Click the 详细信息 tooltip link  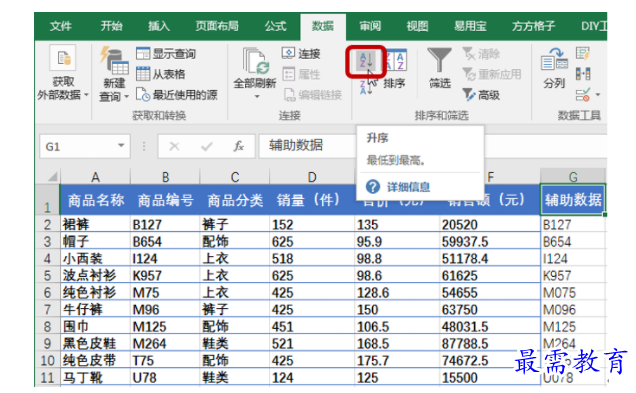pyautogui.click(x=408, y=187)
